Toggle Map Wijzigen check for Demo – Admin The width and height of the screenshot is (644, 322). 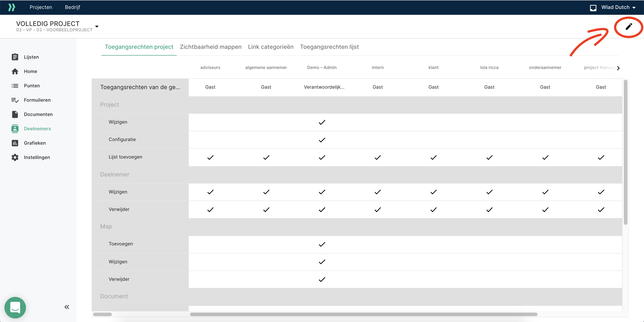[x=322, y=262]
